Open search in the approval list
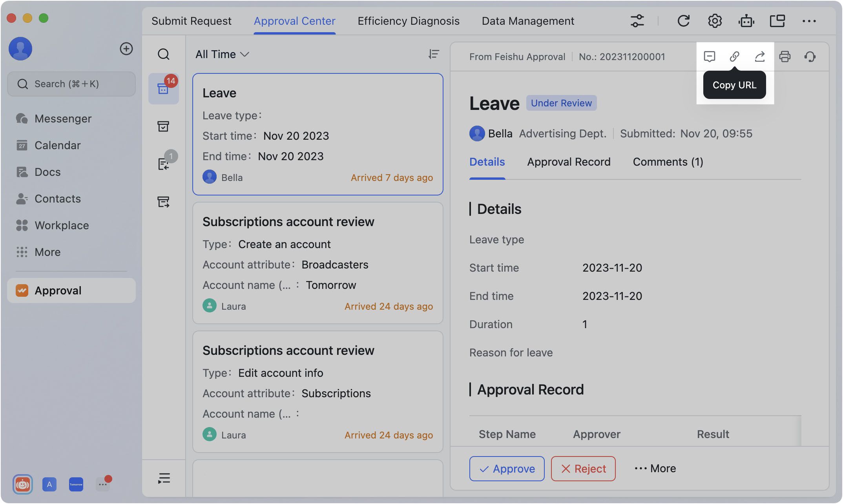This screenshot has width=843, height=504. pos(164,55)
